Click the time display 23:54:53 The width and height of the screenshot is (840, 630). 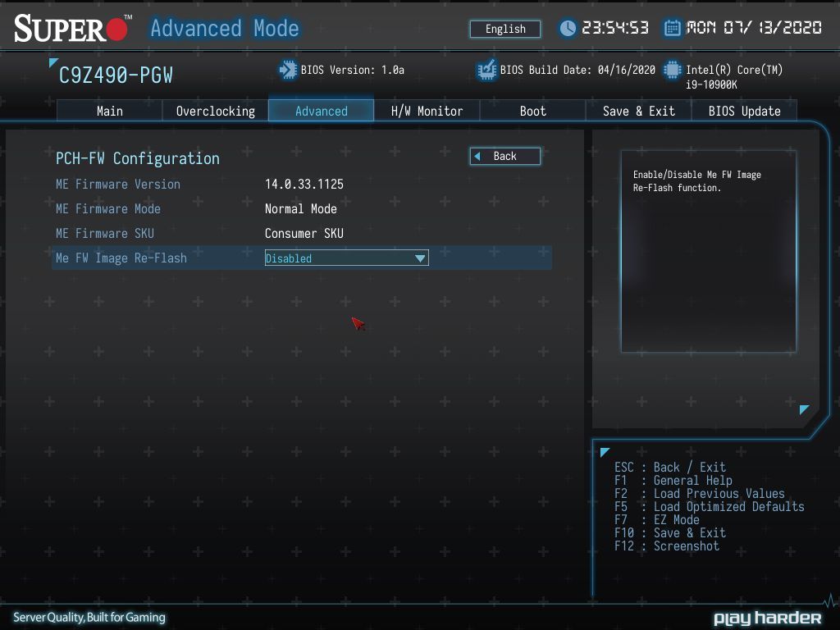pos(615,28)
